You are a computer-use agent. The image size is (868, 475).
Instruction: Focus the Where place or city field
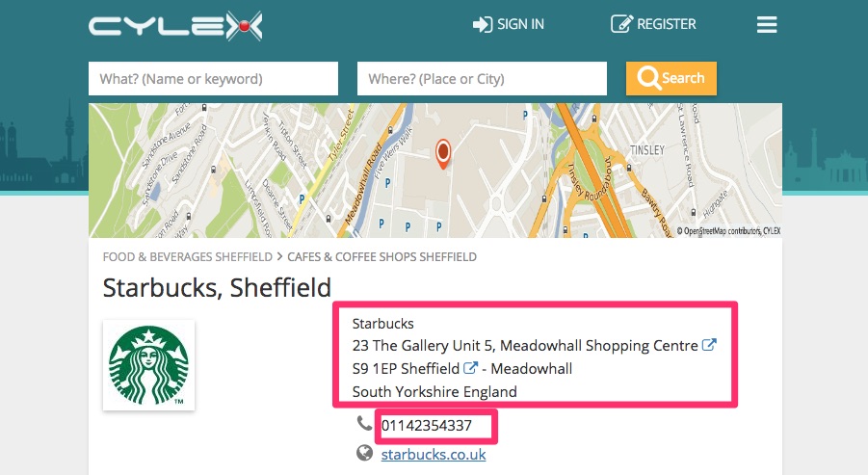482,79
